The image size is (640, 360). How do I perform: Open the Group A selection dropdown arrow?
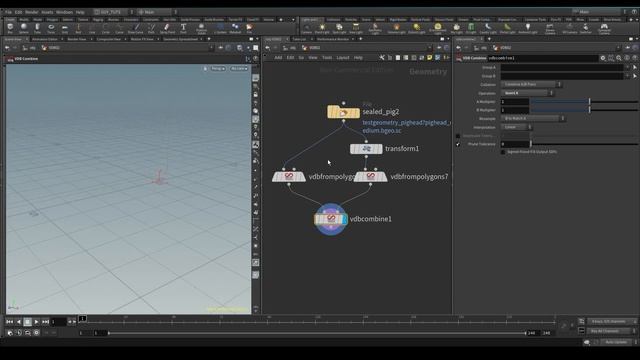tap(627, 67)
